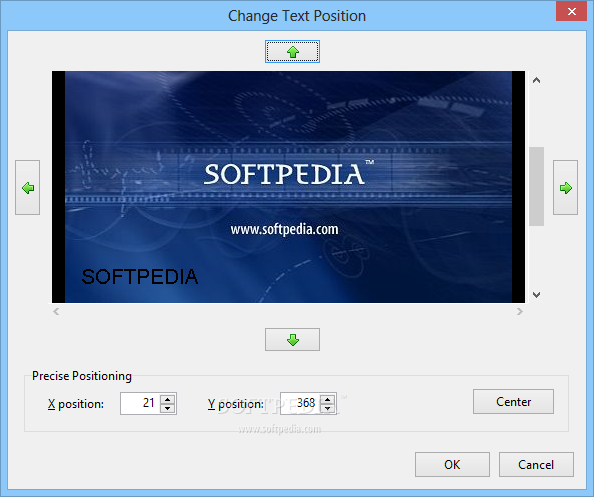Shift text left with green left arrow
This screenshot has height=497, width=594.
(27, 188)
